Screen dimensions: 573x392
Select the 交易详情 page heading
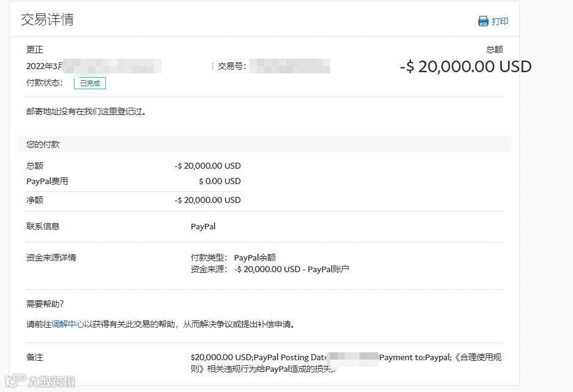tap(47, 20)
